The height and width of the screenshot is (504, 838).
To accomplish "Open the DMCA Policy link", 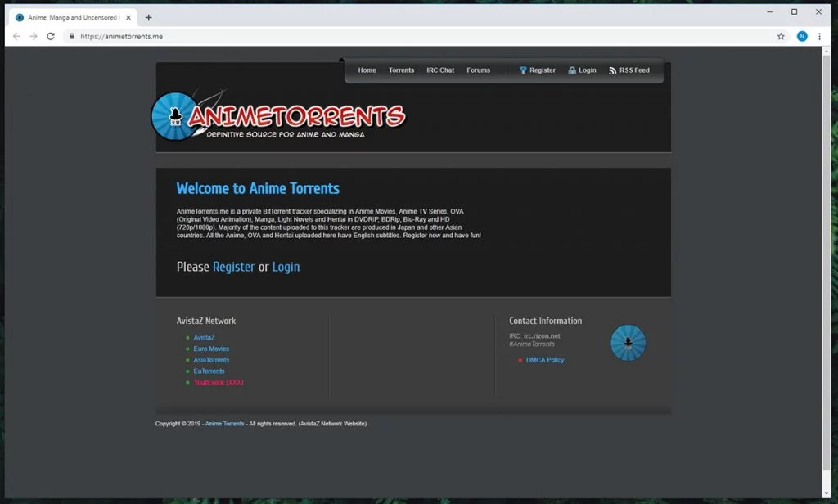I will pyautogui.click(x=545, y=359).
